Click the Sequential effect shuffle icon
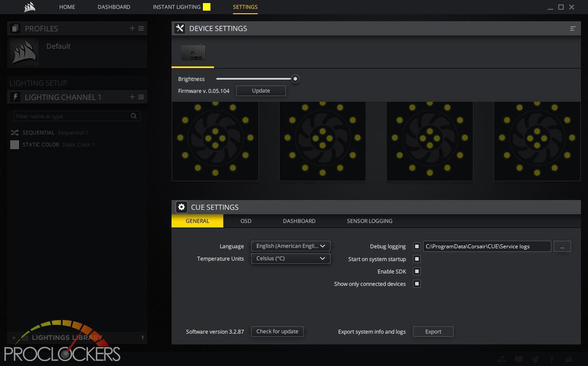 point(15,132)
